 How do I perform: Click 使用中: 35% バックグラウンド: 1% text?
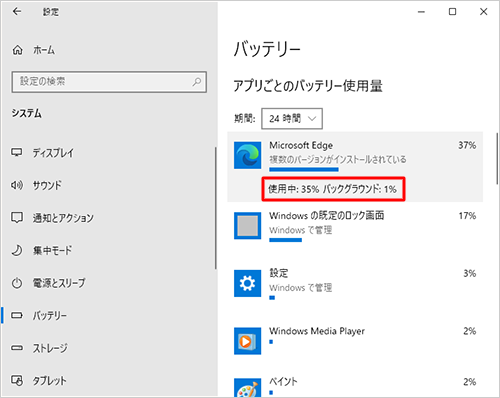point(332,189)
